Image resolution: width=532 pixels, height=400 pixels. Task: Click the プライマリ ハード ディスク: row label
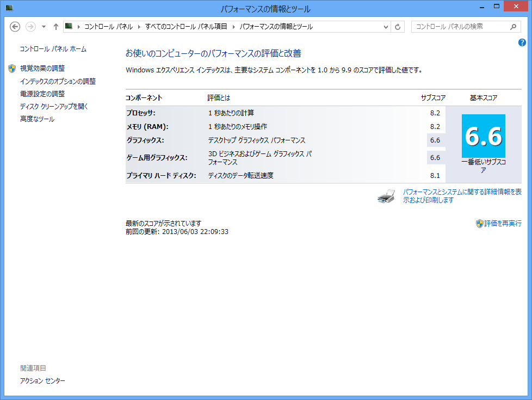[x=161, y=176]
